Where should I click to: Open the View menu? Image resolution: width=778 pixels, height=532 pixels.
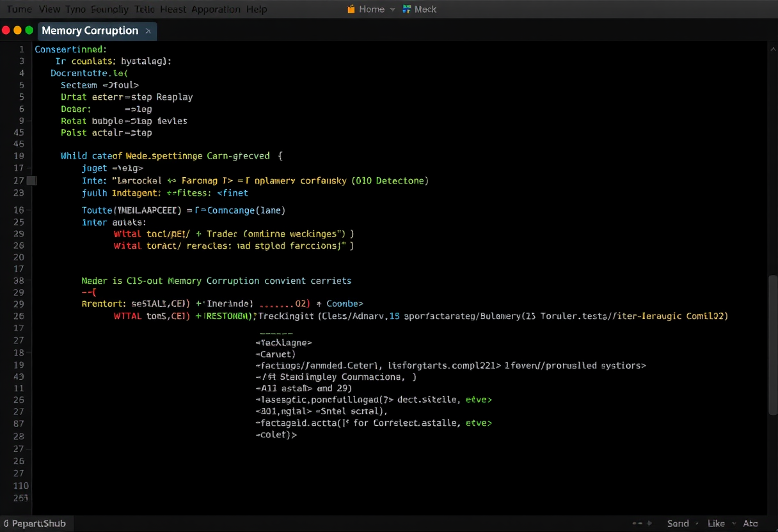click(x=49, y=10)
